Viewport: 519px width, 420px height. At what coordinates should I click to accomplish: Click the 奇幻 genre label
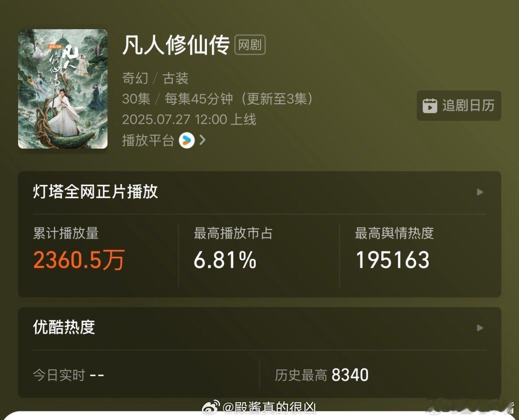[x=135, y=78]
